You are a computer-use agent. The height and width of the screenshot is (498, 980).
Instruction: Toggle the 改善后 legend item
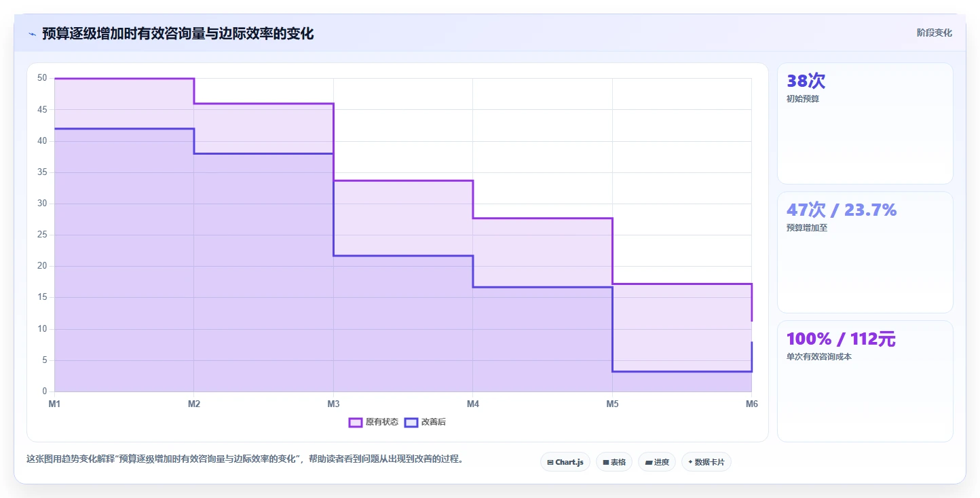point(425,422)
